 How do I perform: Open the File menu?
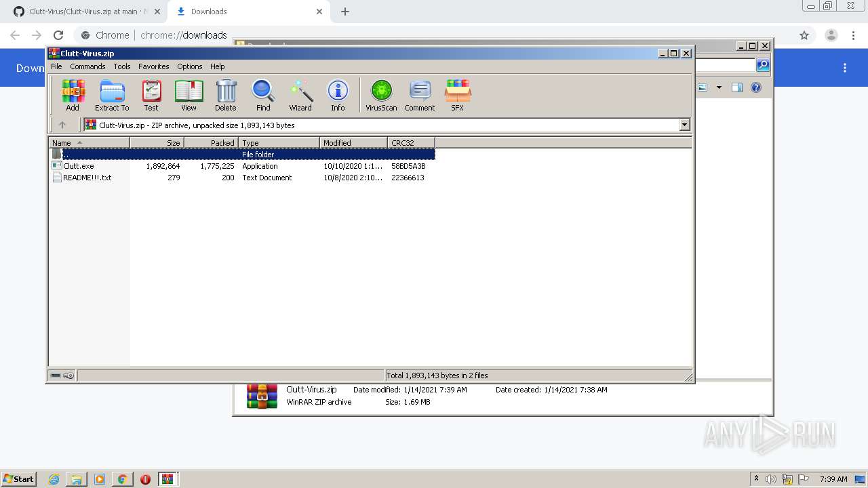pos(56,66)
